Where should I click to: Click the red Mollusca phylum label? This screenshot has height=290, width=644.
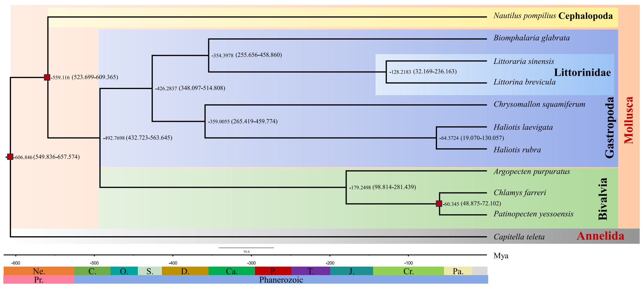pyautogui.click(x=629, y=120)
